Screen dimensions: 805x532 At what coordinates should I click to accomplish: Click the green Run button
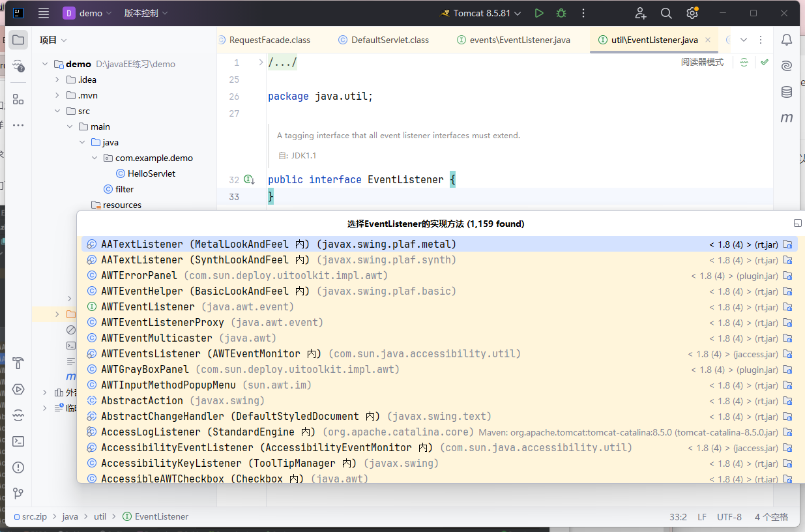point(539,13)
